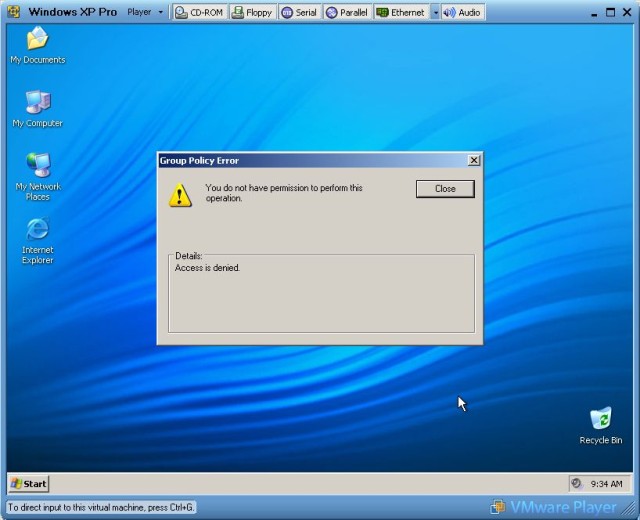Screen dimensions: 640x520
Task: Click the CD-ROM device button
Action: point(199,13)
